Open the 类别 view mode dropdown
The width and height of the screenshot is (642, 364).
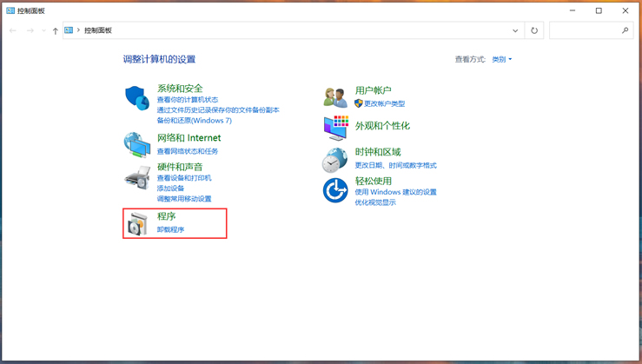501,59
